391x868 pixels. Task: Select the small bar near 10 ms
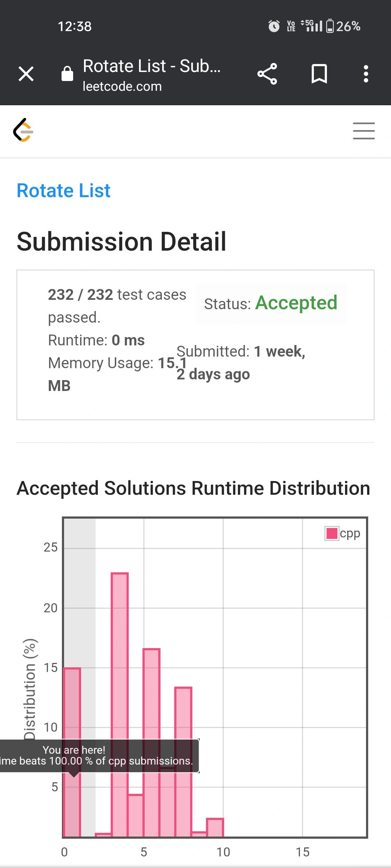click(215, 828)
